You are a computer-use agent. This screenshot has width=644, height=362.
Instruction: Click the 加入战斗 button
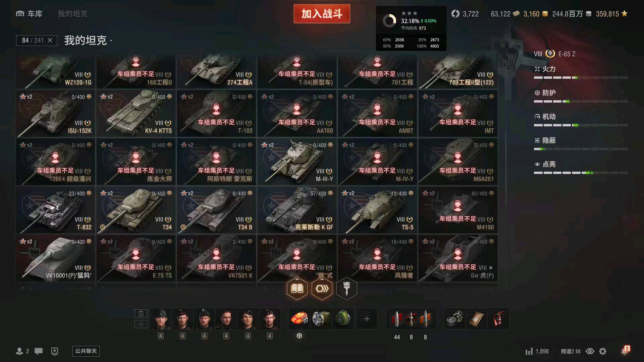tap(322, 14)
